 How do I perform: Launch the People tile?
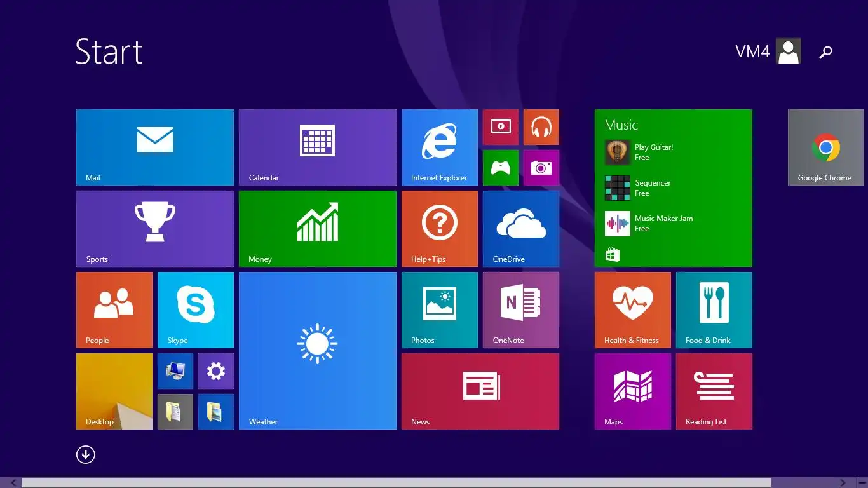[x=114, y=310]
